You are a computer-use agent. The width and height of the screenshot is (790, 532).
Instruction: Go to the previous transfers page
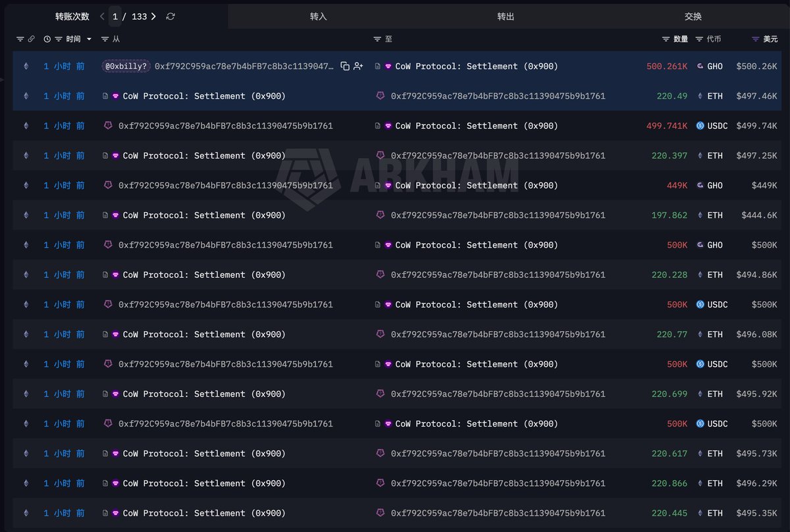click(x=102, y=16)
